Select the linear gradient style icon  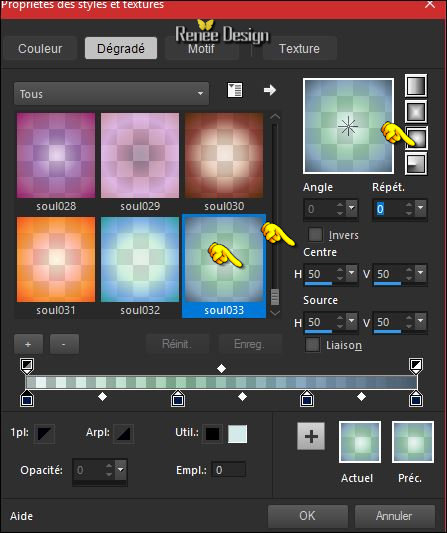coord(416,85)
